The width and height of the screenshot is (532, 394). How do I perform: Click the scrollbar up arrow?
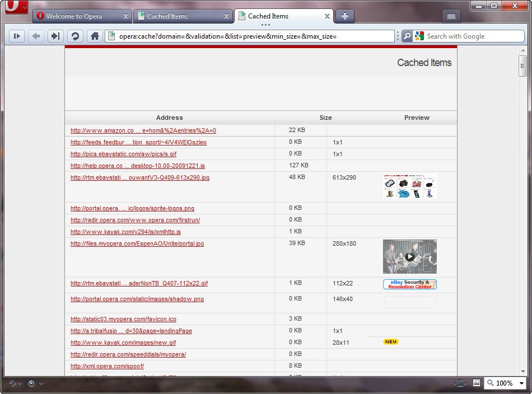tap(523, 50)
